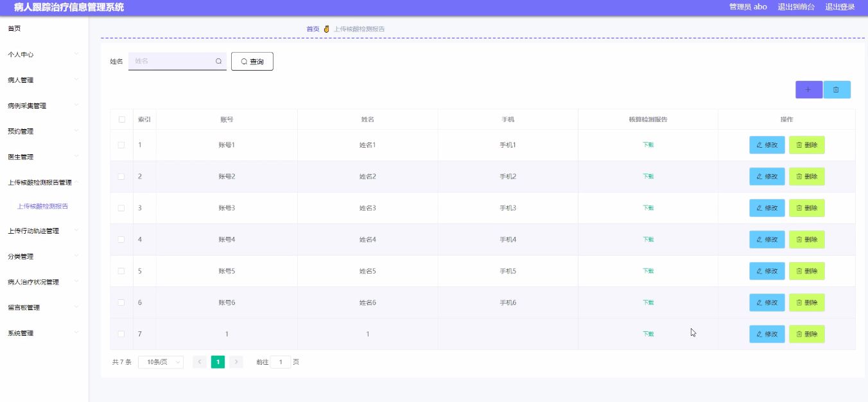Tick the checkbox for row 账号3
868x402 pixels.
[x=121, y=208]
